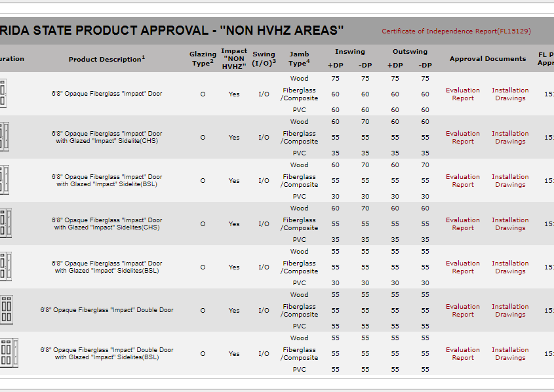This screenshot has width=554, height=392.
Task: Click Outswing -DP value 70 in Sidelite(BSL) Wood row
Action: (425, 165)
